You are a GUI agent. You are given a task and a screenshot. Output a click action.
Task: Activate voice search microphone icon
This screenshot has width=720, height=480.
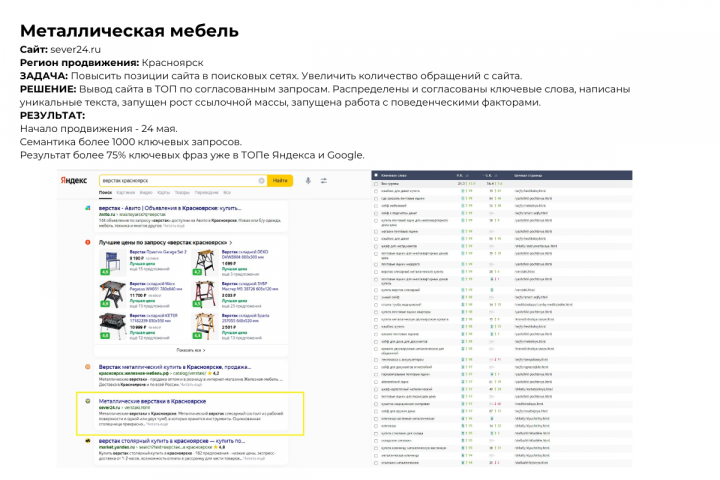tap(308, 181)
